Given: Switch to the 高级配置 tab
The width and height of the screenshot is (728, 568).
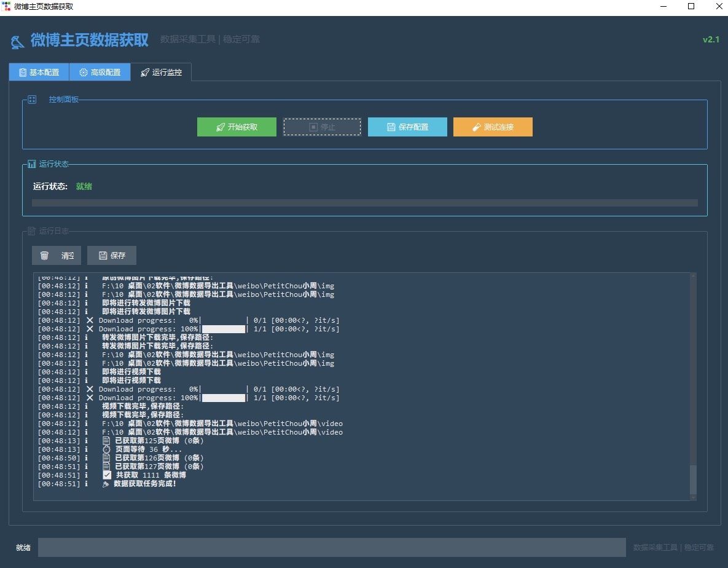Looking at the screenshot, I should point(100,72).
